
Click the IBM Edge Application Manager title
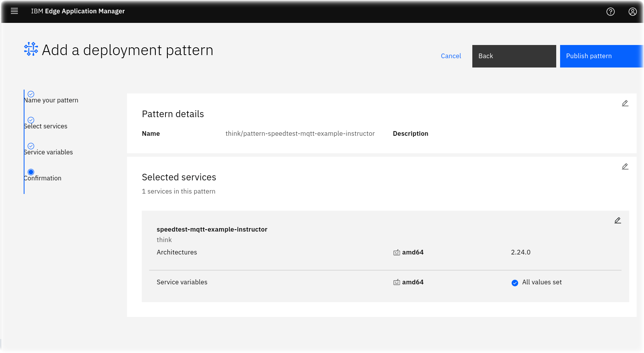point(78,11)
